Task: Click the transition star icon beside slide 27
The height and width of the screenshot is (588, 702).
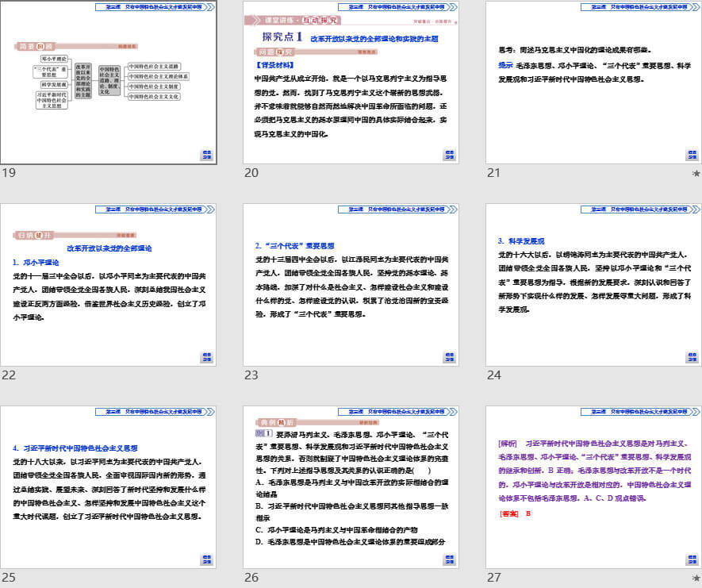Action: (696, 578)
